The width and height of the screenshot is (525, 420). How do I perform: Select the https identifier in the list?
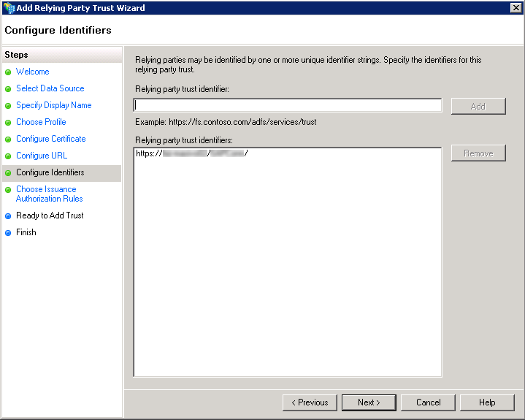click(191, 153)
